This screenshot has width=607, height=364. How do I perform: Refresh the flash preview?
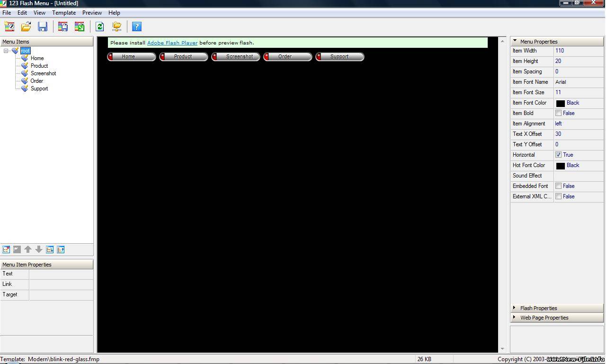pyautogui.click(x=99, y=27)
